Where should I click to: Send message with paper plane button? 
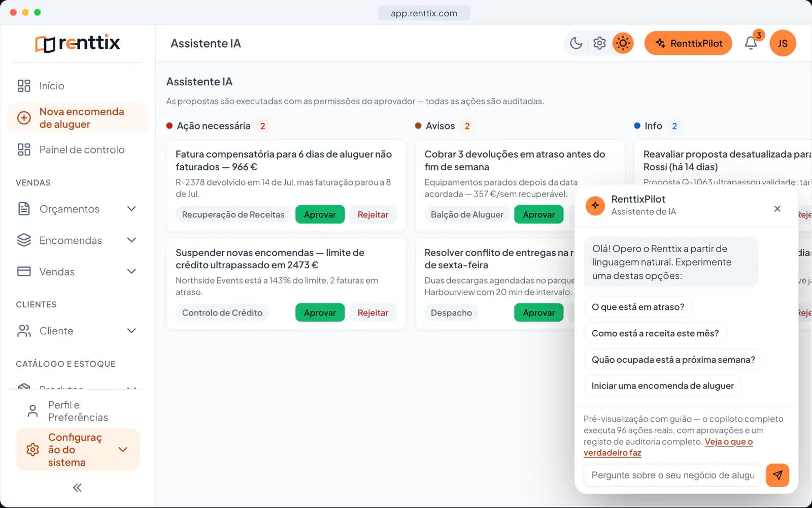777,475
